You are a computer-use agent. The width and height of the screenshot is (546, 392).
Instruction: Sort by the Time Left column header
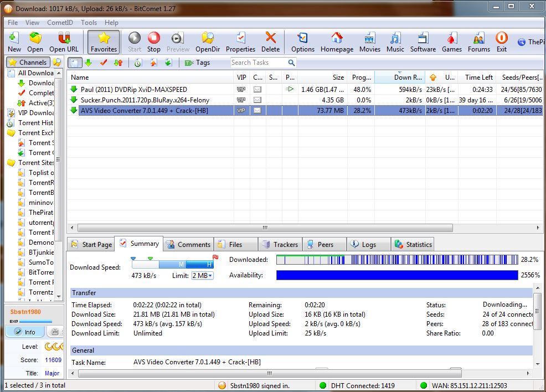tap(477, 78)
